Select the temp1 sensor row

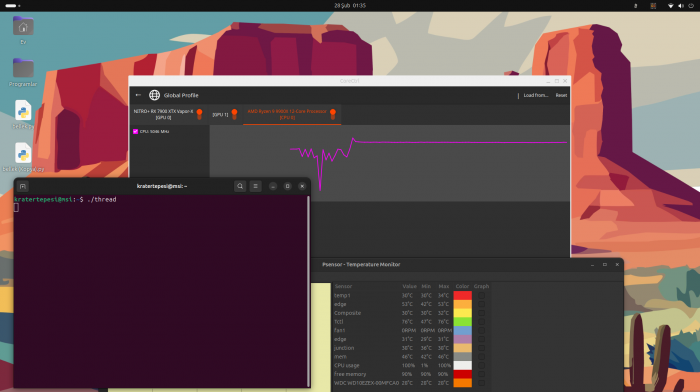click(x=412, y=296)
